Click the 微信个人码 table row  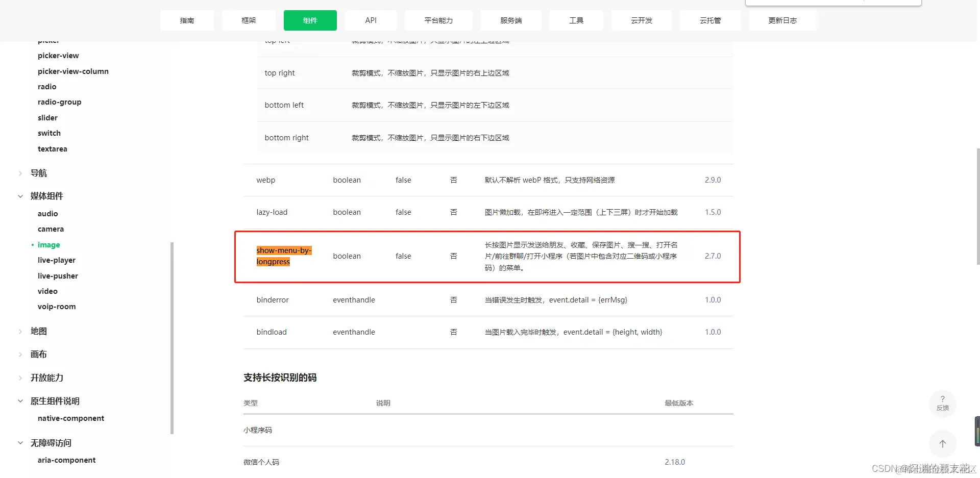[x=488, y=462]
